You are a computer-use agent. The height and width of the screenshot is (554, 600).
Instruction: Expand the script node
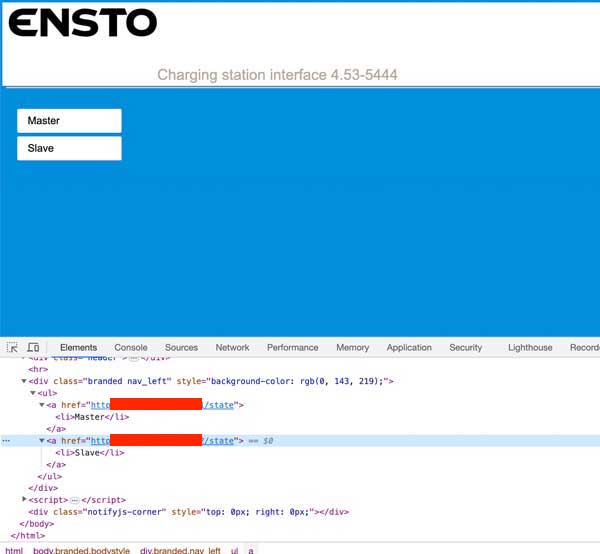[24, 499]
